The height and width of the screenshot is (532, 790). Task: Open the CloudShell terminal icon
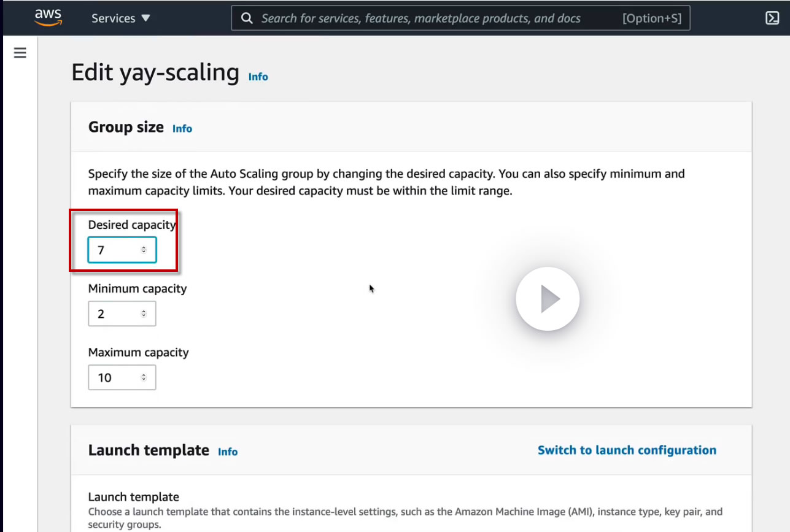[772, 18]
